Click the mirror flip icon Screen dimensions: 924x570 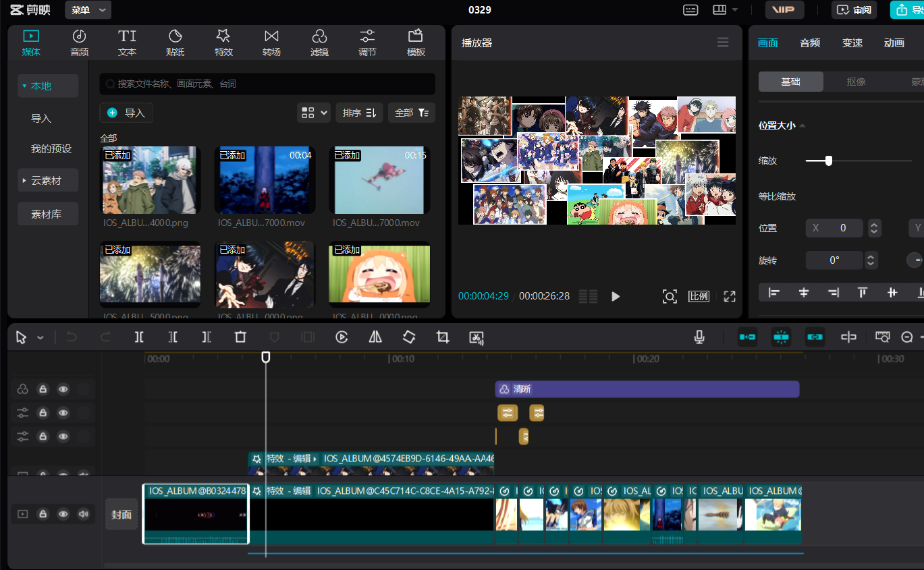[375, 337]
